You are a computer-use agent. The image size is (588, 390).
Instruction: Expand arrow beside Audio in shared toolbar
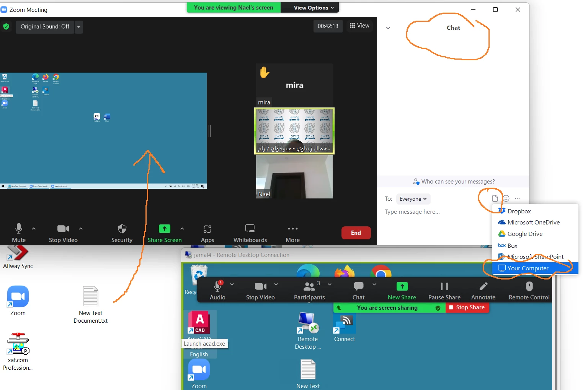[x=232, y=284]
